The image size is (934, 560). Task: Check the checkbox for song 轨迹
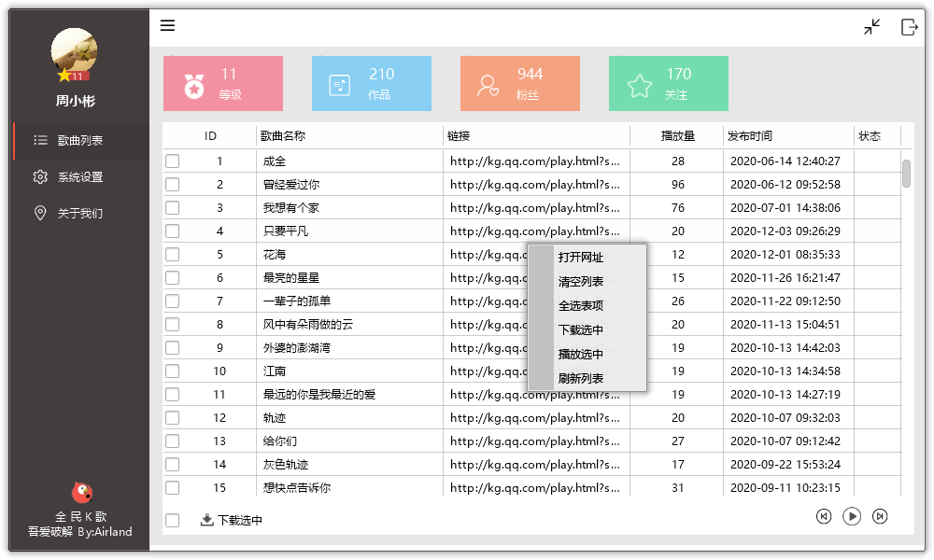(171, 417)
